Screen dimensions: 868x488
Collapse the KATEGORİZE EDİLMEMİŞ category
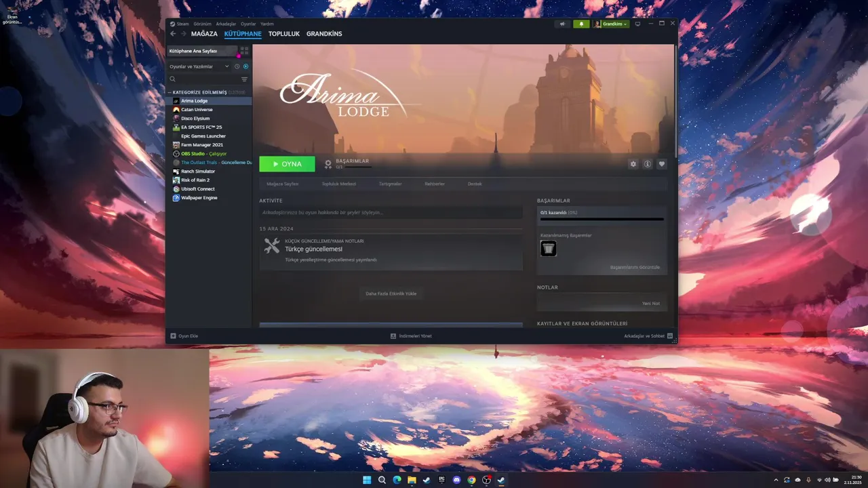coord(200,92)
